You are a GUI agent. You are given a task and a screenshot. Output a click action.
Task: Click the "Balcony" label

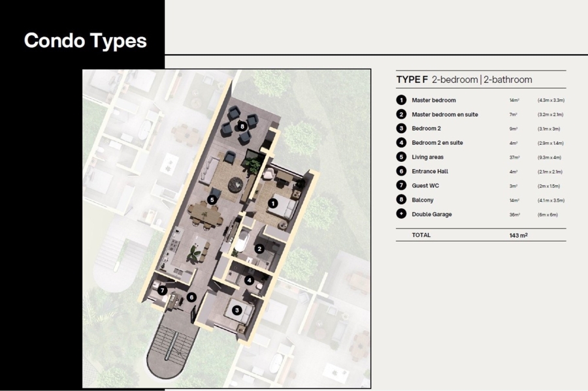coord(423,200)
